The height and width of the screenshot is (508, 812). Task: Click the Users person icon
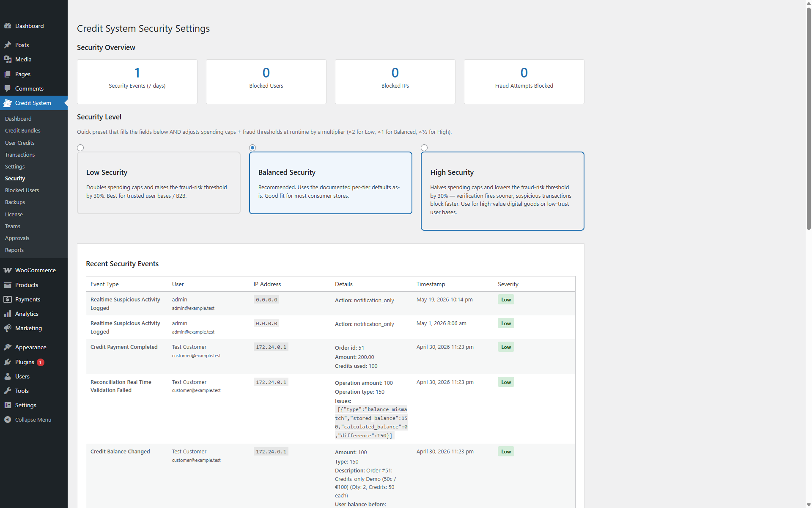coord(8,376)
